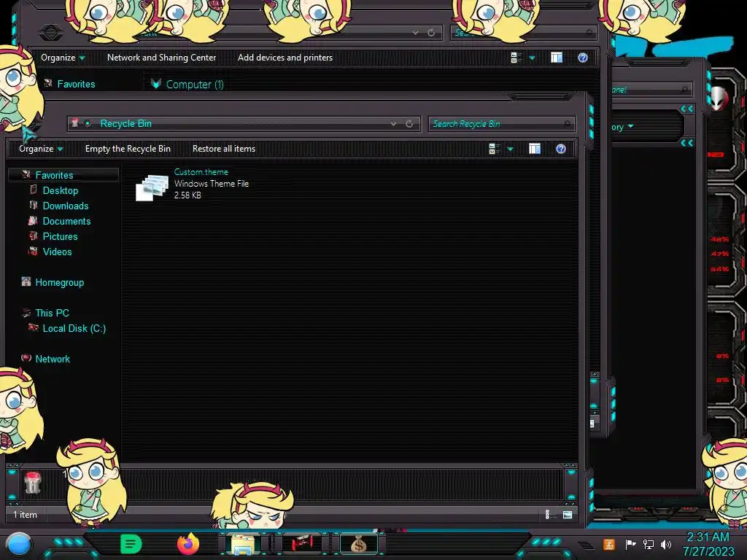
Task: Refresh the Network window view
Action: click(x=431, y=33)
